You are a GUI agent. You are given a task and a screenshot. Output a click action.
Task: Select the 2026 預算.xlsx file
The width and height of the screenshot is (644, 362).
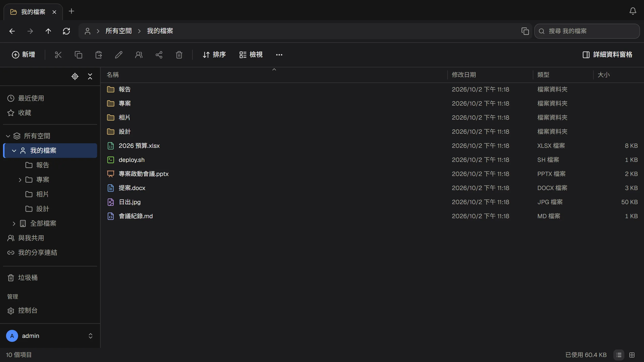(x=372, y=146)
